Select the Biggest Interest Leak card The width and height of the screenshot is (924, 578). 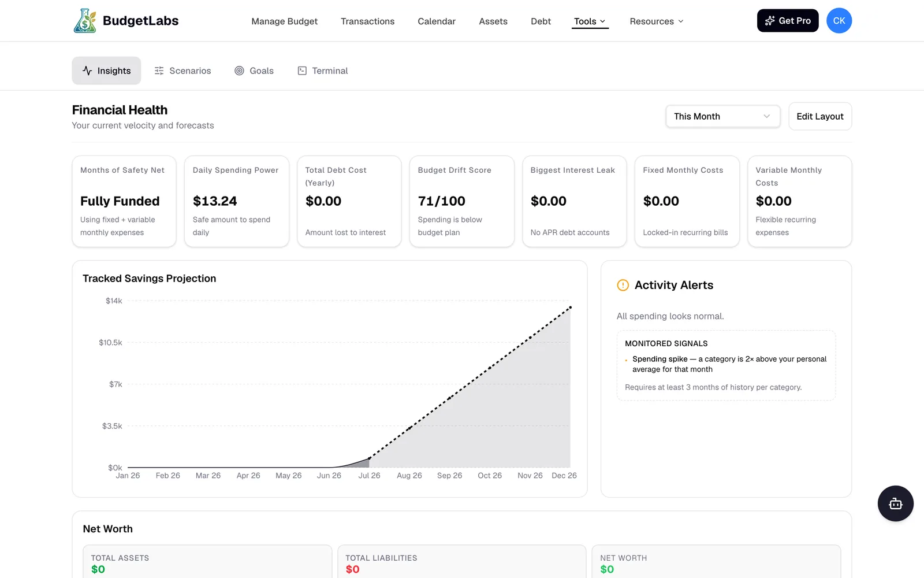pos(575,201)
